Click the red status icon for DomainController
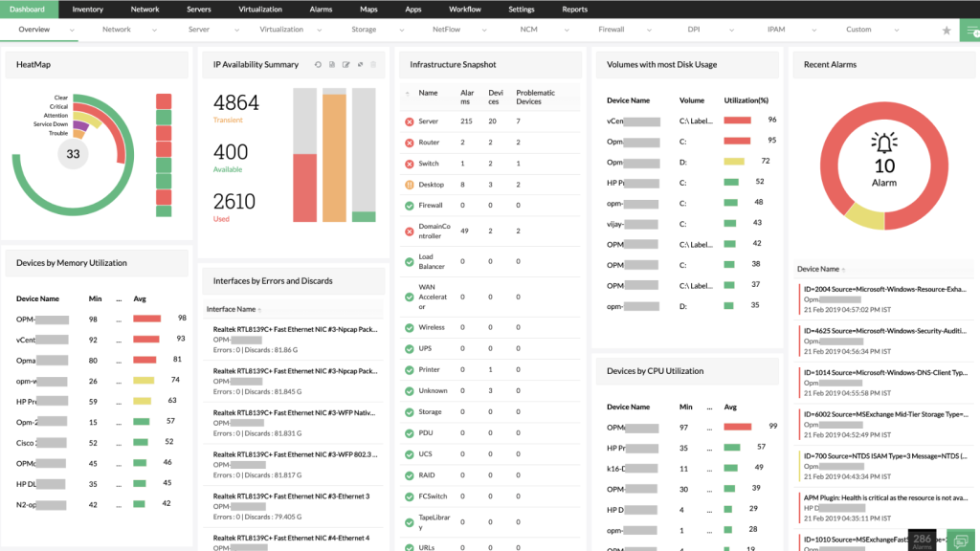 point(410,231)
